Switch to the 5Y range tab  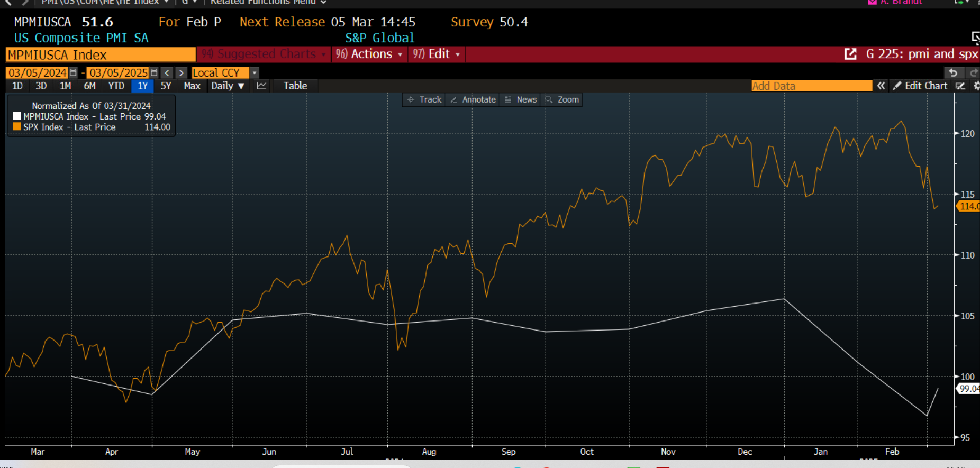pyautogui.click(x=166, y=86)
